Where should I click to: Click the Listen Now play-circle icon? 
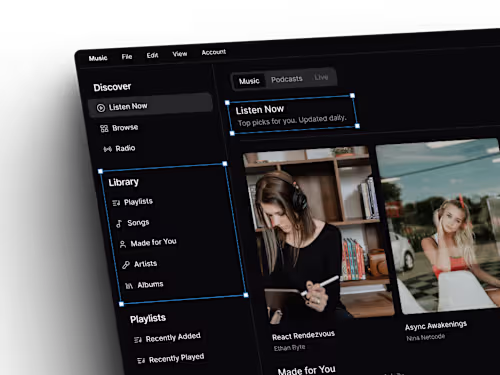tap(101, 108)
